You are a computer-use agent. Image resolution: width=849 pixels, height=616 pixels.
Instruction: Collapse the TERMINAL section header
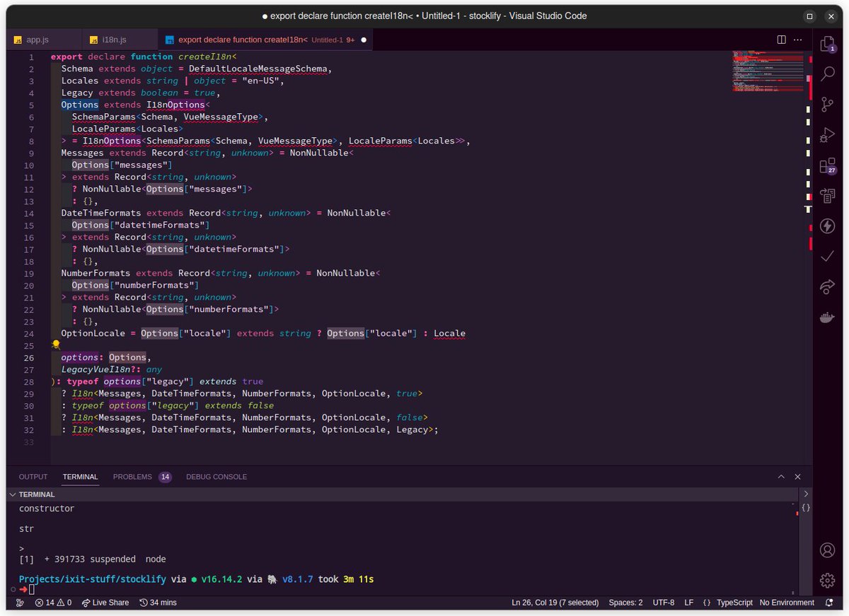coord(12,494)
